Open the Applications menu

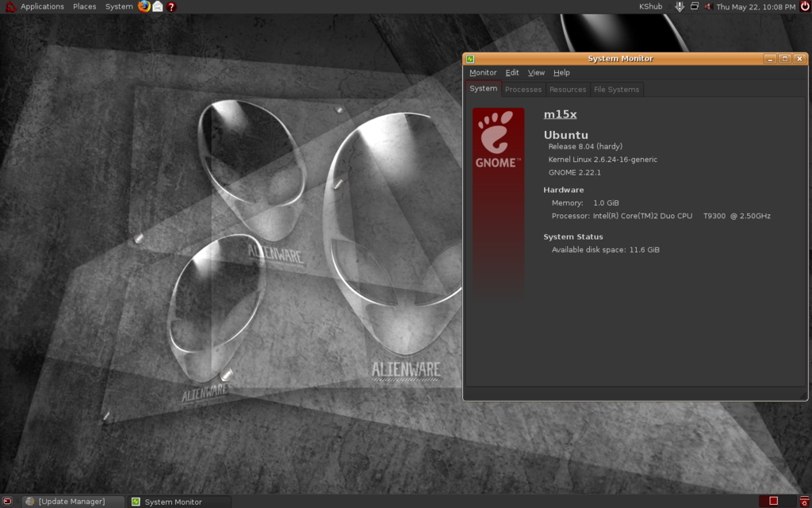pos(43,6)
